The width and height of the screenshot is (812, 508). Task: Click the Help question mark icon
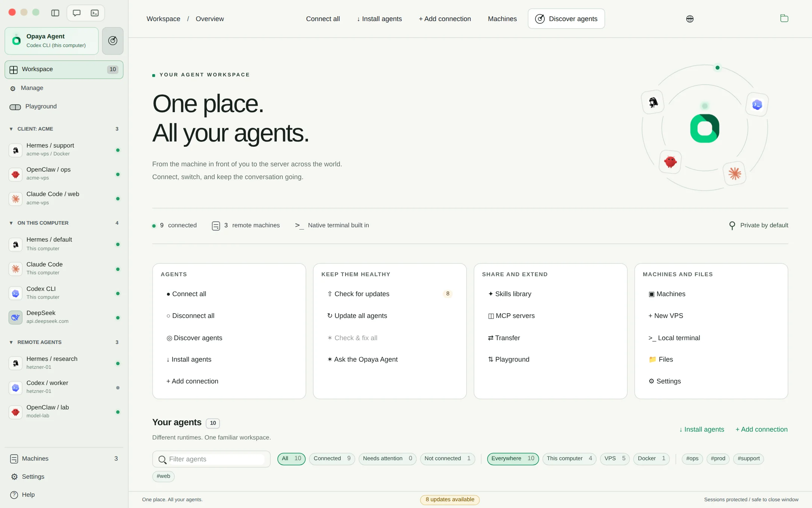pos(14,495)
